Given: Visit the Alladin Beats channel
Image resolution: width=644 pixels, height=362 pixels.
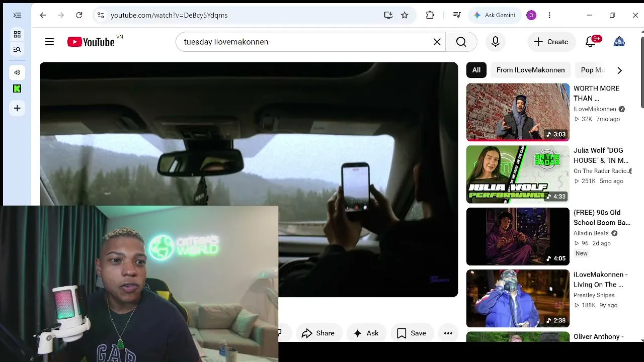Looking at the screenshot, I should pyautogui.click(x=591, y=233).
